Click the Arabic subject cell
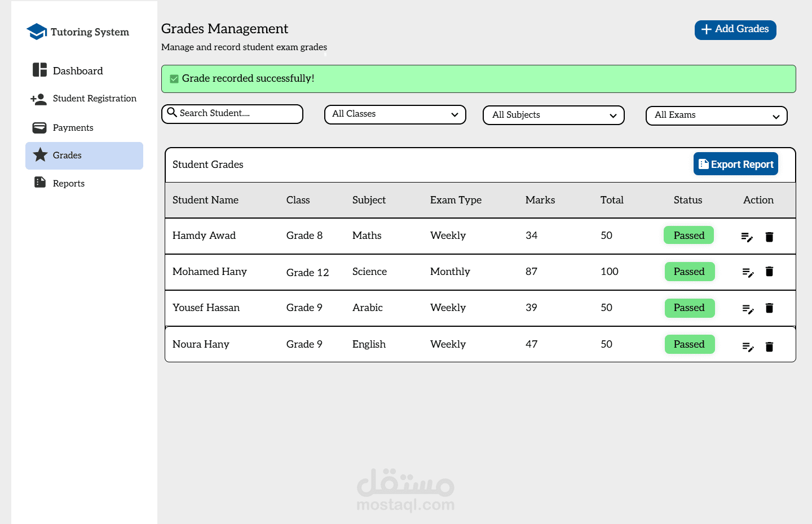Screen dimensions: 812x524 click(x=368, y=308)
